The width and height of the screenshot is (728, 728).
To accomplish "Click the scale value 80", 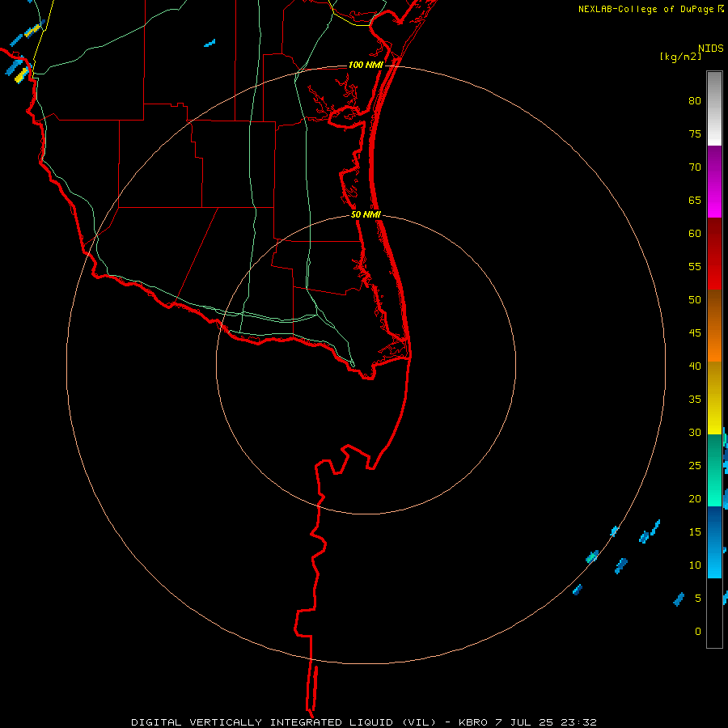I will pos(695,101).
